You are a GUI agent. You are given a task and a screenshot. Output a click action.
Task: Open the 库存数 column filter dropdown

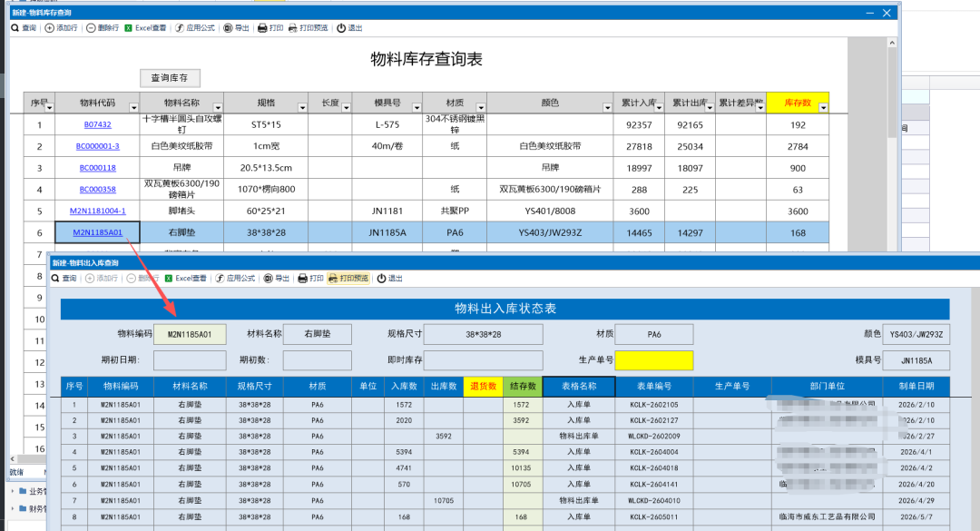coord(823,108)
